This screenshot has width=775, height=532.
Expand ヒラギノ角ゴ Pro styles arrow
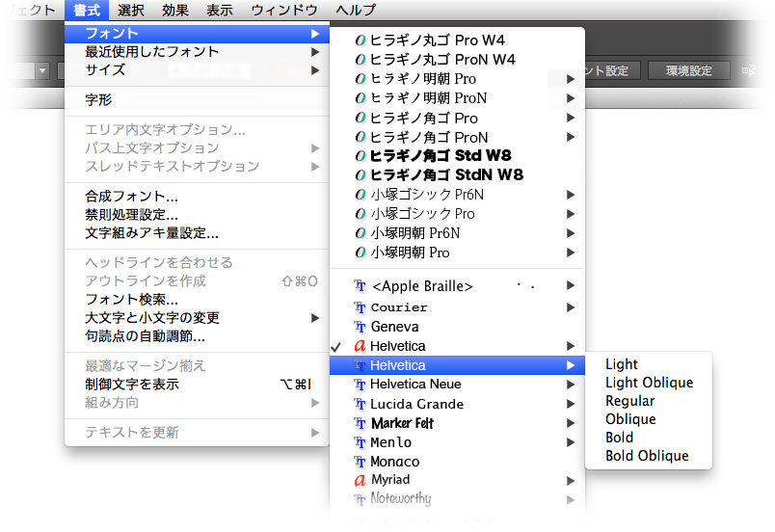coord(571,118)
